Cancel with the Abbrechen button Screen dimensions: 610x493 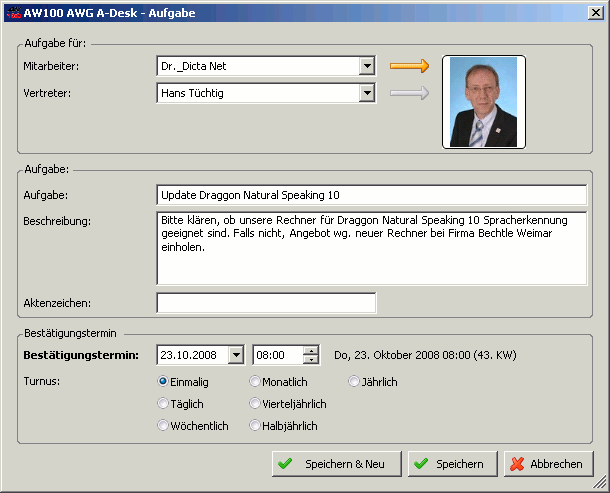[x=545, y=464]
